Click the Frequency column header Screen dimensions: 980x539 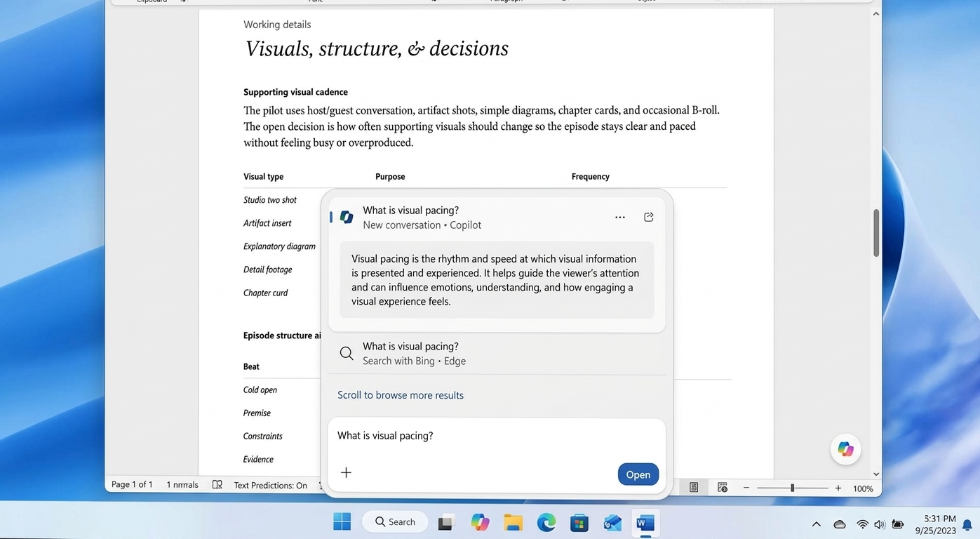tap(591, 177)
